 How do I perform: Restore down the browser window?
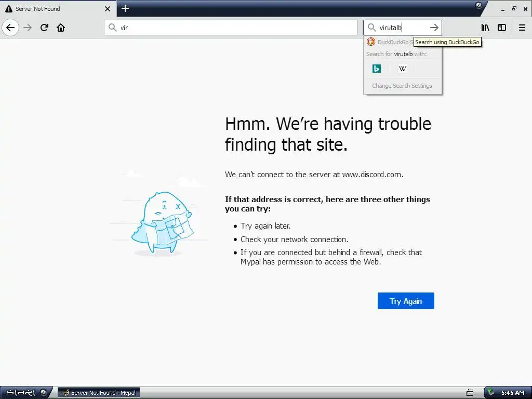pos(514,9)
